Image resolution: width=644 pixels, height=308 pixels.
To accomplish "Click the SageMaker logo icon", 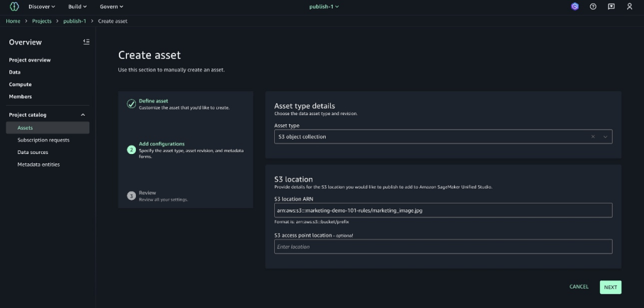I will click(14, 6).
